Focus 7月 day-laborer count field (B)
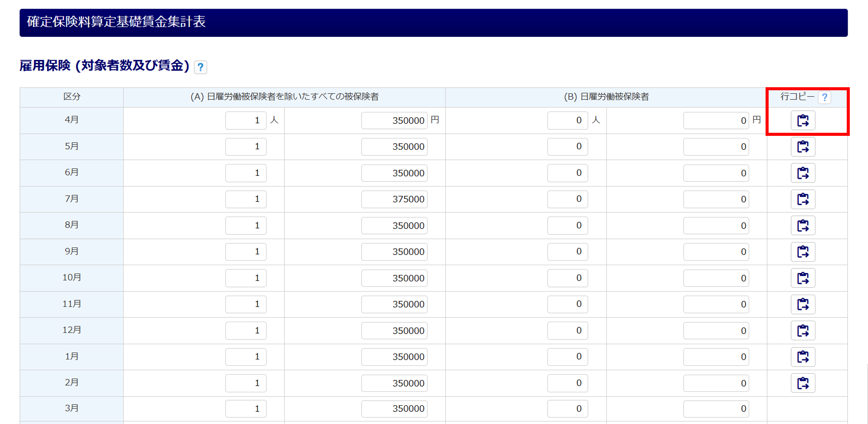This screenshot has height=424, width=868. [568, 199]
